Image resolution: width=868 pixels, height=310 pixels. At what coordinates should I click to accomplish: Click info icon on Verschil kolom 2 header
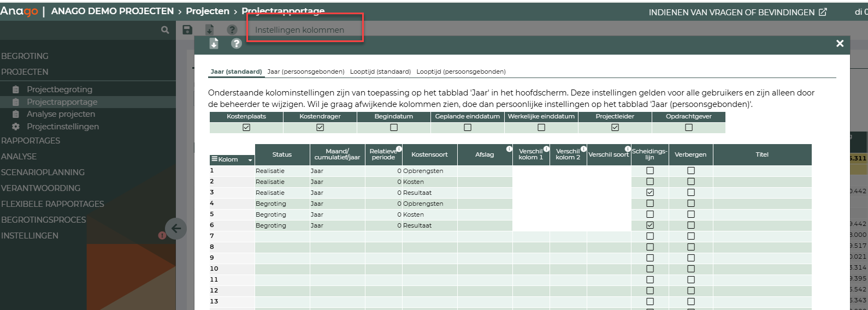583,148
